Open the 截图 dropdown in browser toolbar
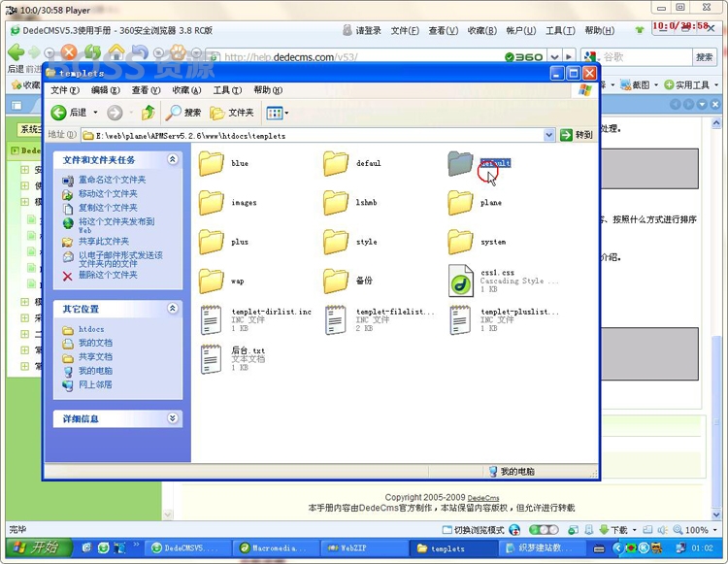 656,85
